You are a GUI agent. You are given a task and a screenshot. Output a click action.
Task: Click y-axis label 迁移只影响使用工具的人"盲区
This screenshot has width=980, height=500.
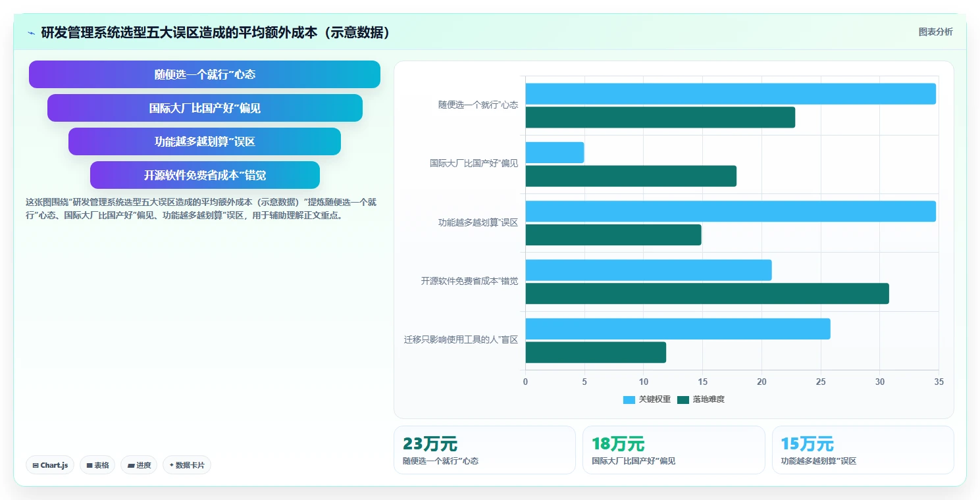(x=461, y=340)
